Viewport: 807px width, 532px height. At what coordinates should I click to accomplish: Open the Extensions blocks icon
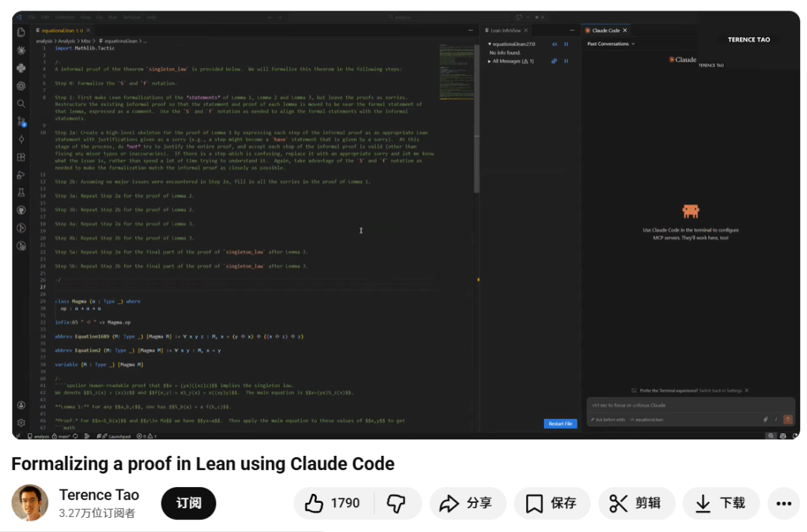[21, 157]
